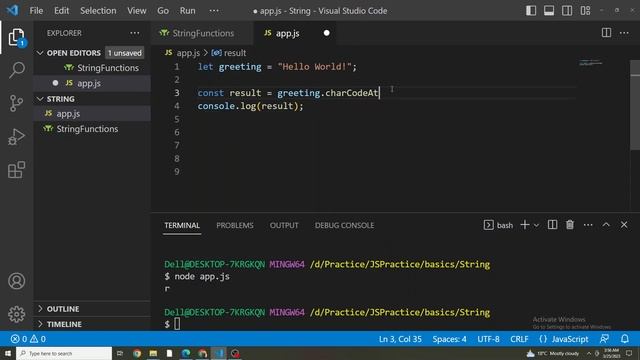
Task: Open Customize Layout icon in title bar
Action: (x=585, y=11)
